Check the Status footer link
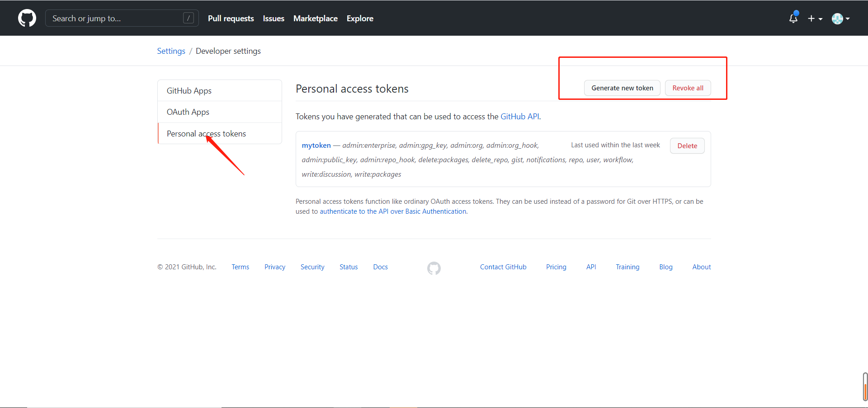 click(349, 267)
